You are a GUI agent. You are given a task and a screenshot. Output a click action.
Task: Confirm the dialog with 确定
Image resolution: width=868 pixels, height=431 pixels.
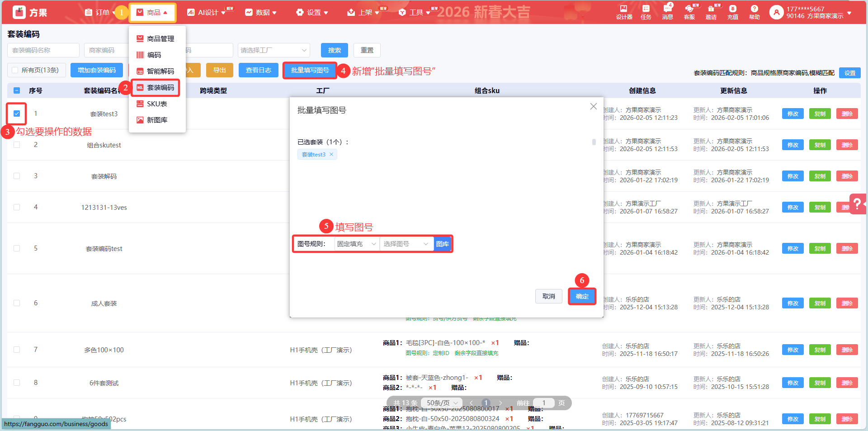(x=582, y=296)
